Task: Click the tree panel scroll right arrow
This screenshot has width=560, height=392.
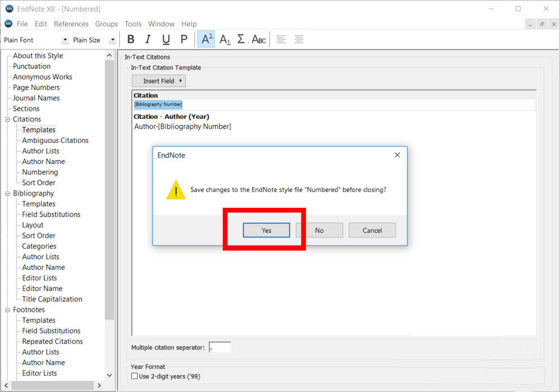Action: click(99, 386)
